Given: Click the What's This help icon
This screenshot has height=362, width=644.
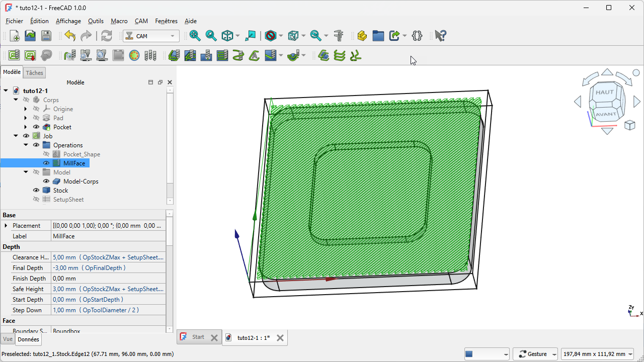Looking at the screenshot, I should pos(440,36).
